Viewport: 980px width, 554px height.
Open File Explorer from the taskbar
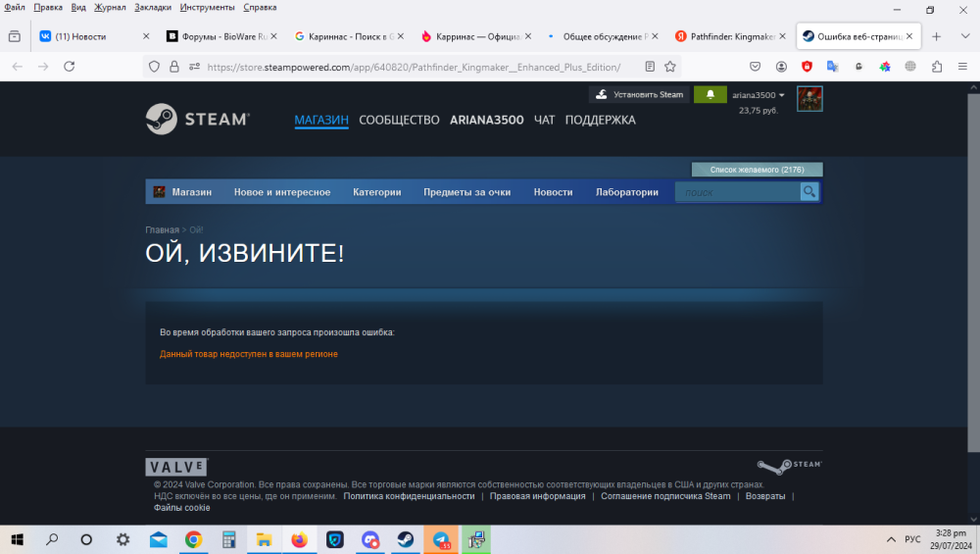tap(264, 539)
